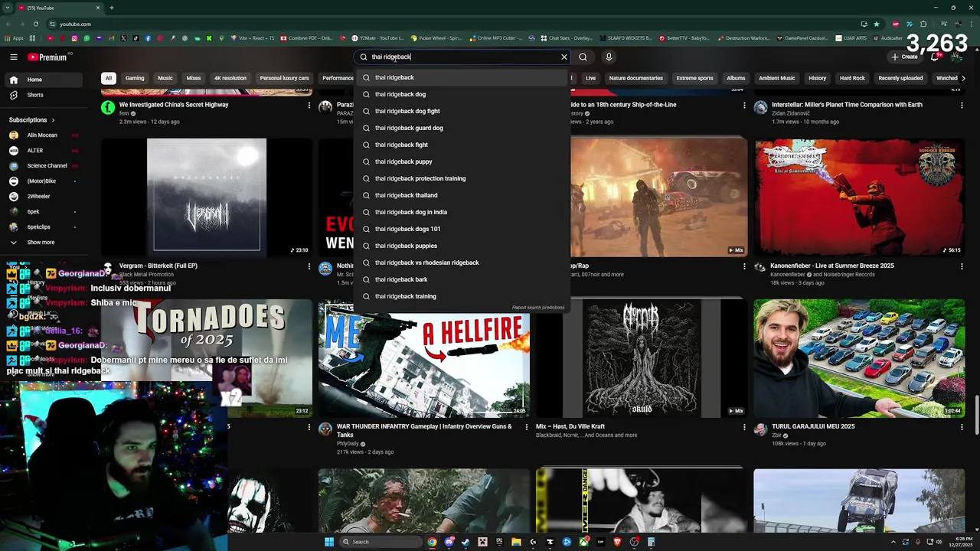This screenshot has height=551, width=980.
Task: Open War Thunder Infantry Gameplay video title
Action: 424,430
